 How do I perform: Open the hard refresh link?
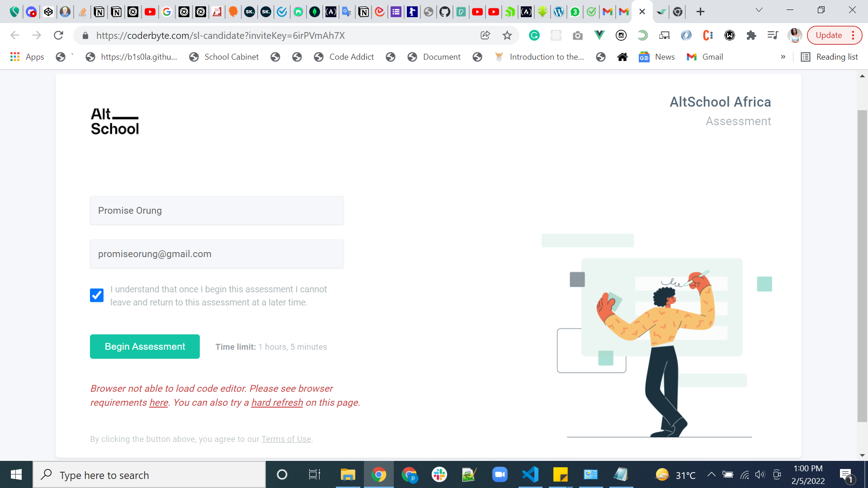pos(277,403)
